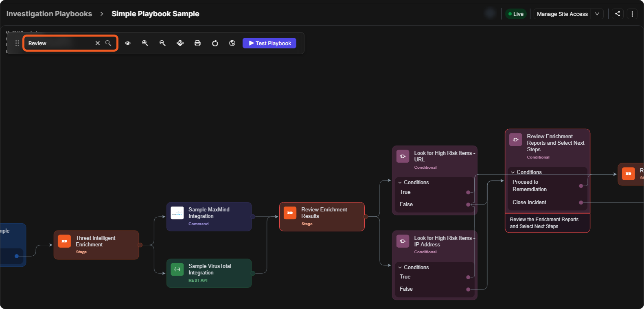Print the playbook diagram
The width and height of the screenshot is (644, 309).
[197, 43]
